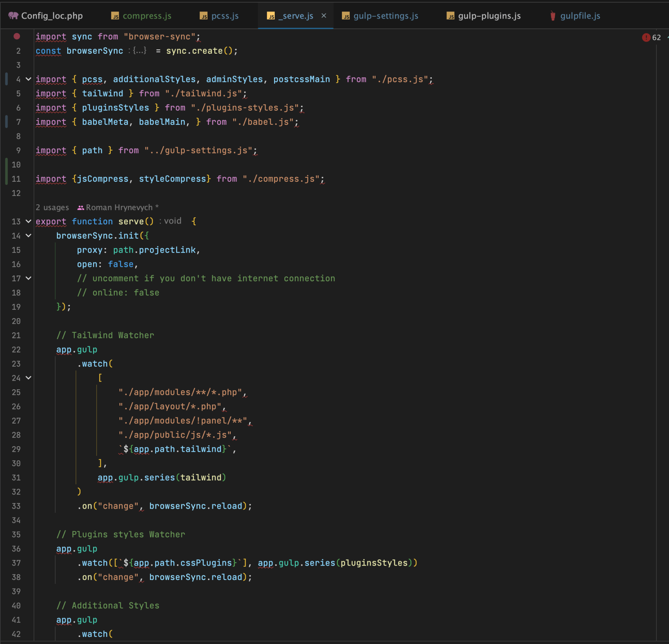Click the "browser-sync" string on line 1
669x644 pixels.
pyautogui.click(x=160, y=37)
